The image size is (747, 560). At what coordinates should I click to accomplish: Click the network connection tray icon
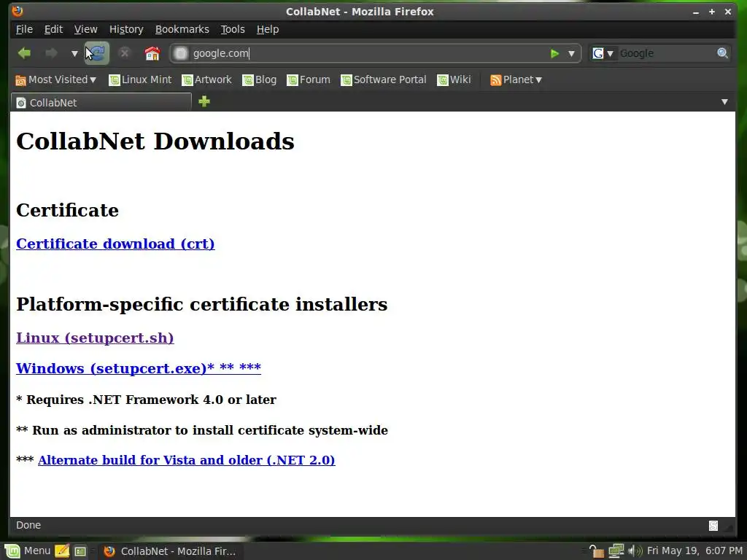(616, 551)
